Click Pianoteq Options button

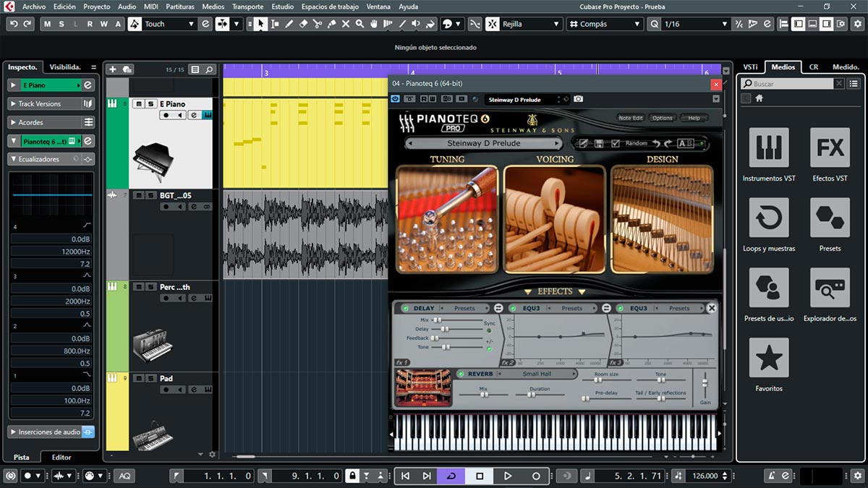pos(662,118)
